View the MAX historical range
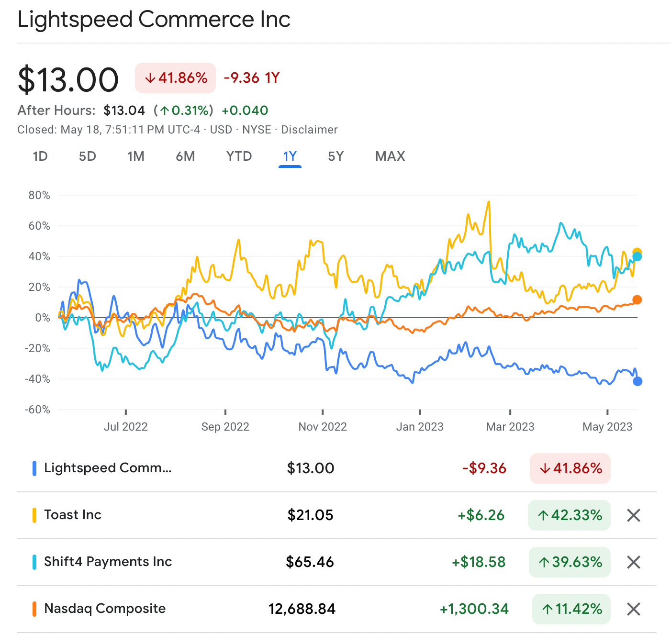The height and width of the screenshot is (644, 671). tap(389, 156)
